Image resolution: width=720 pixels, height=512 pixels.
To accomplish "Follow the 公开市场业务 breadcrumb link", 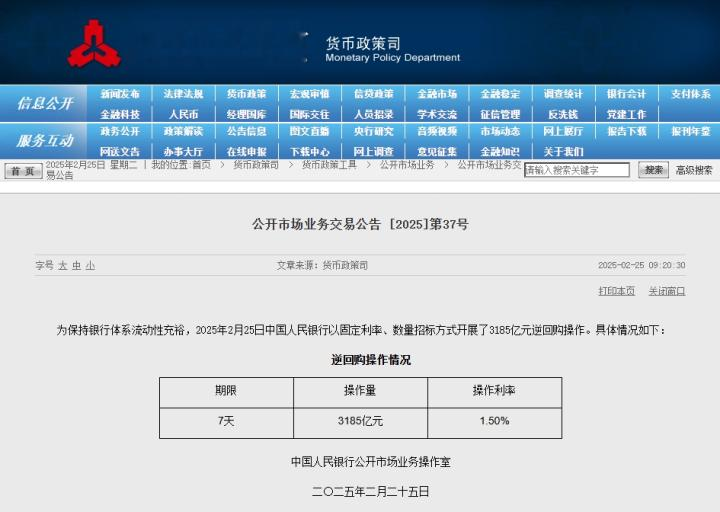I will 407,165.
